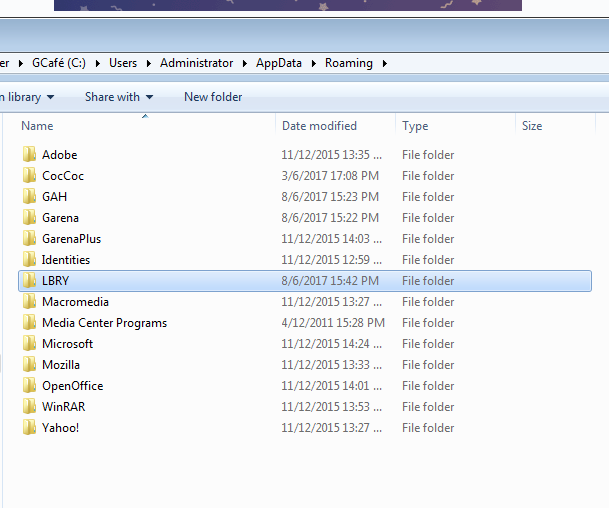
Task: Click date 4/12/2011 15:28 PM
Action: (333, 322)
